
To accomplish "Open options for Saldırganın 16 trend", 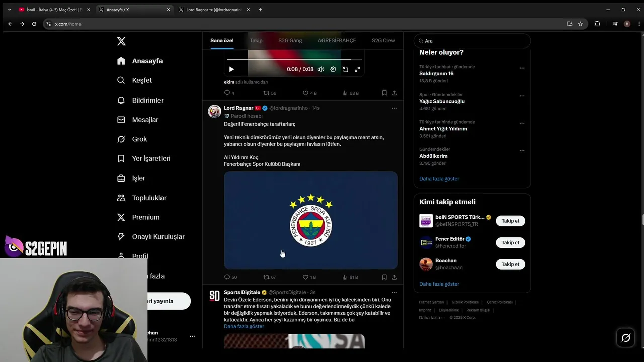I will coord(522,68).
